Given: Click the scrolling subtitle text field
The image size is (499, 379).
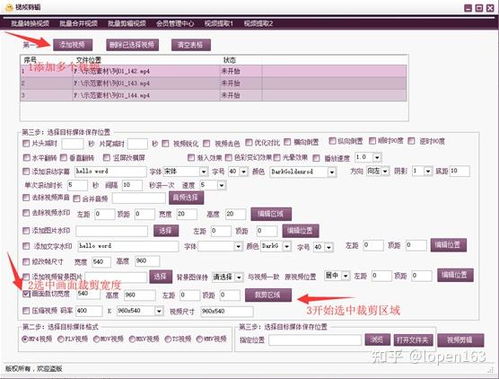Looking at the screenshot, I should coord(110,171).
